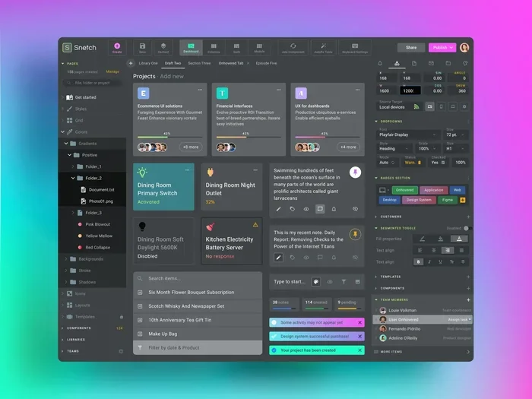This screenshot has width=532, height=399.
Task: Click the color palette icon beside Type to start
Action: 316,282
